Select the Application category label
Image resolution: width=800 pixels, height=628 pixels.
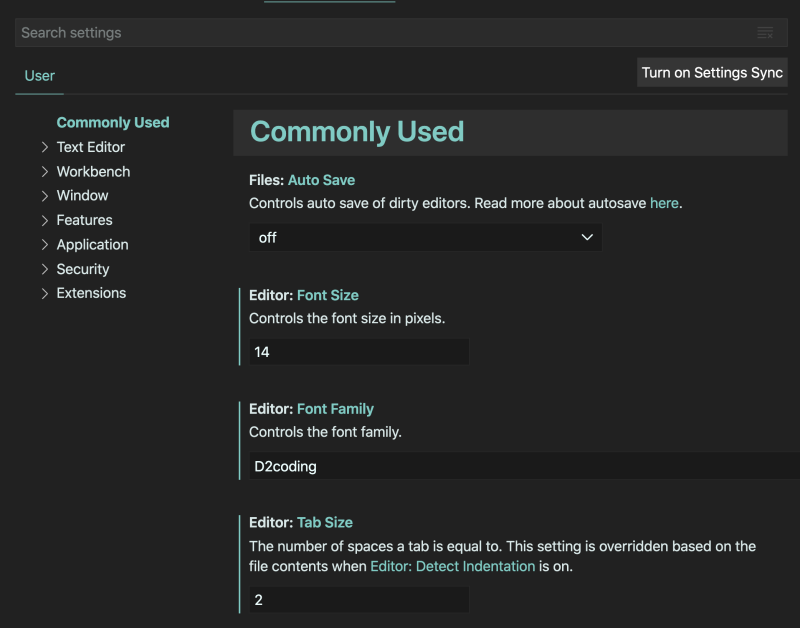click(92, 245)
